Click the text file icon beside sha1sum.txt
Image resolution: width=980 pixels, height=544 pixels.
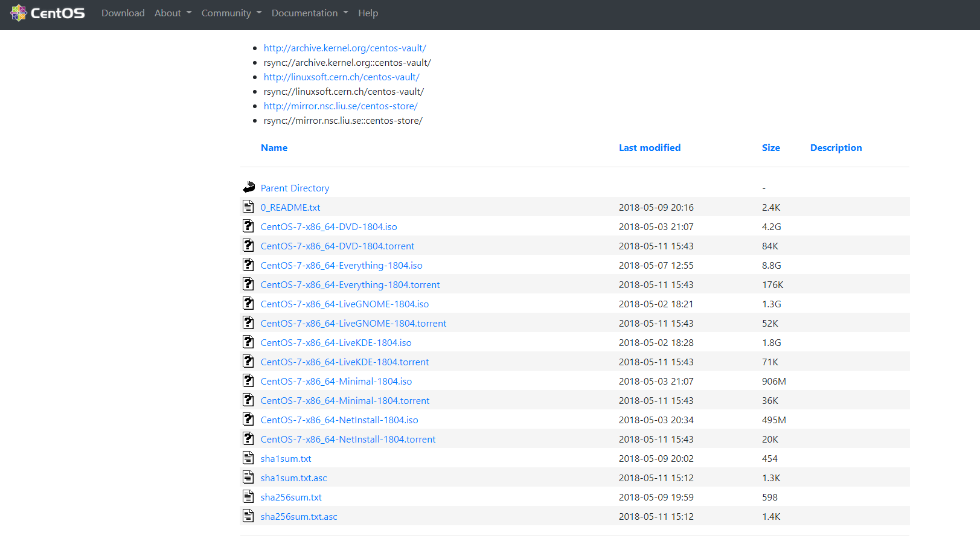point(248,457)
